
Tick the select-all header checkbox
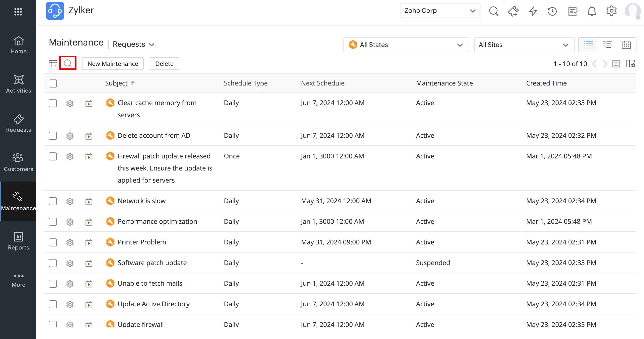53,83
